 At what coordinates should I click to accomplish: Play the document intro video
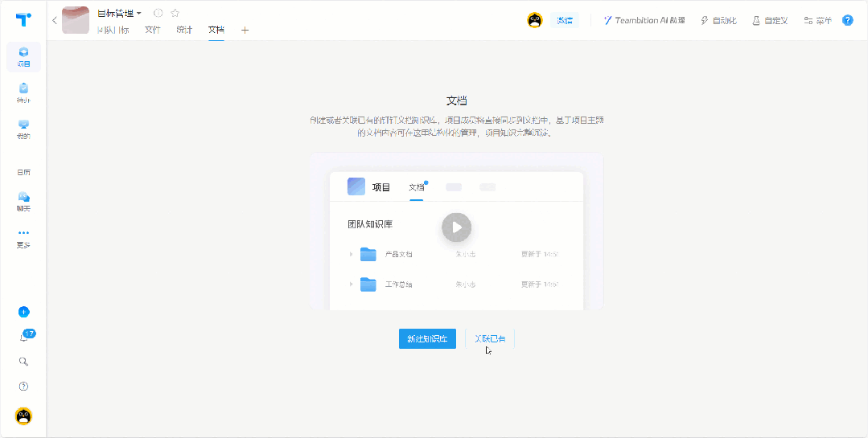(x=456, y=227)
